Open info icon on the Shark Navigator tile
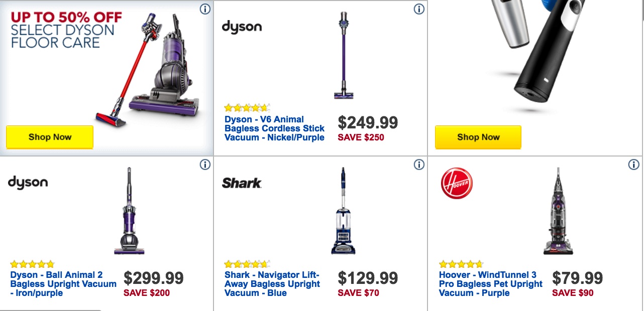This screenshot has width=644, height=311. coord(418,164)
